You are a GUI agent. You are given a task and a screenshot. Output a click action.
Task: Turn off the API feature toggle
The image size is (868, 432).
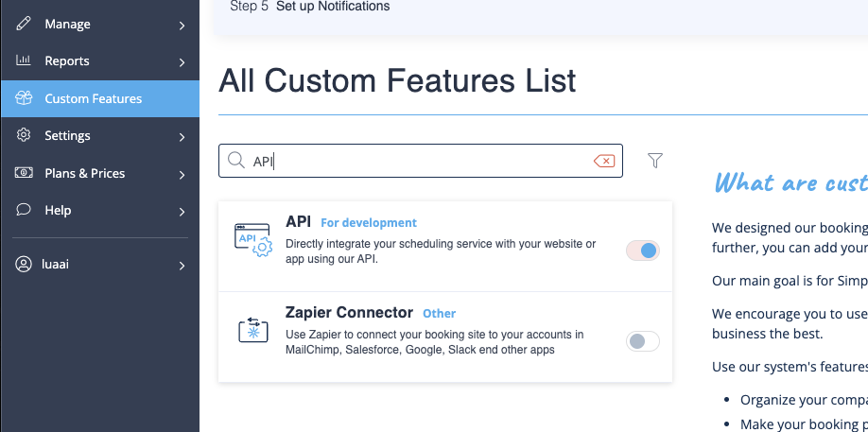click(643, 251)
